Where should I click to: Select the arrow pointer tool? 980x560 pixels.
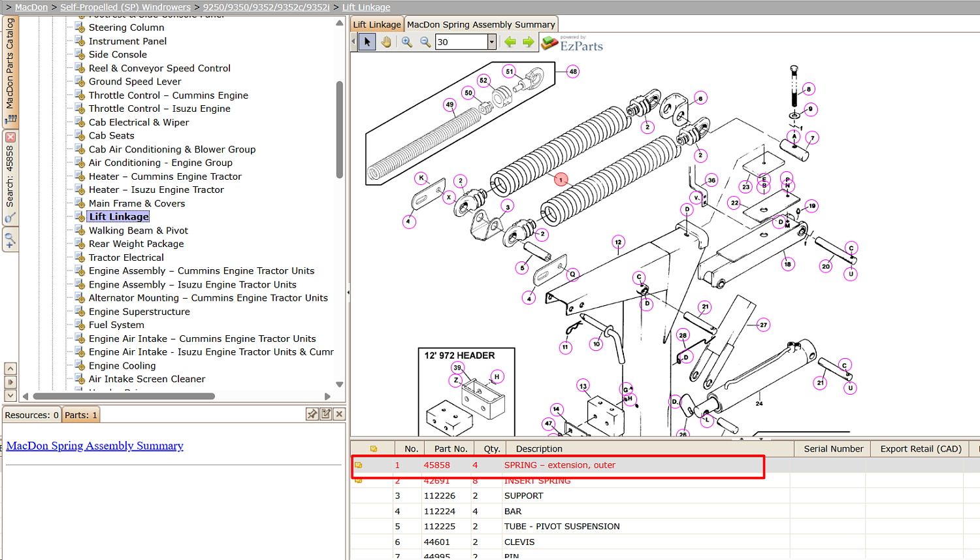(x=367, y=42)
